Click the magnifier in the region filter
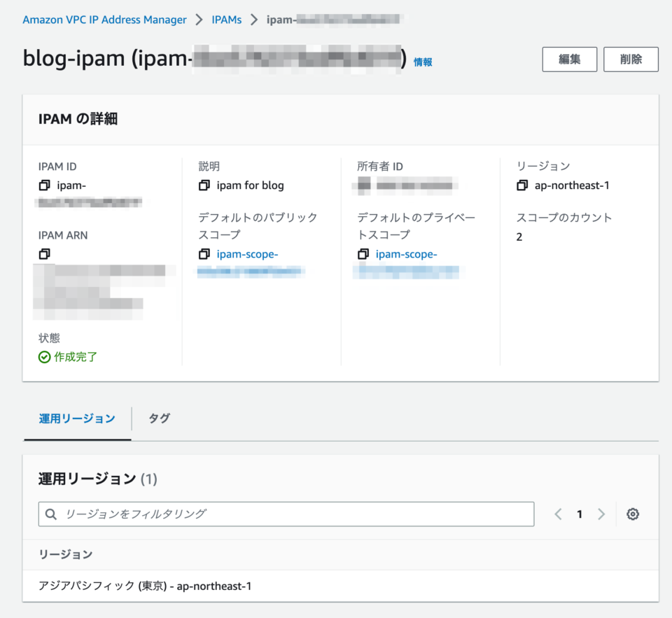The width and height of the screenshot is (672, 618). coord(50,514)
